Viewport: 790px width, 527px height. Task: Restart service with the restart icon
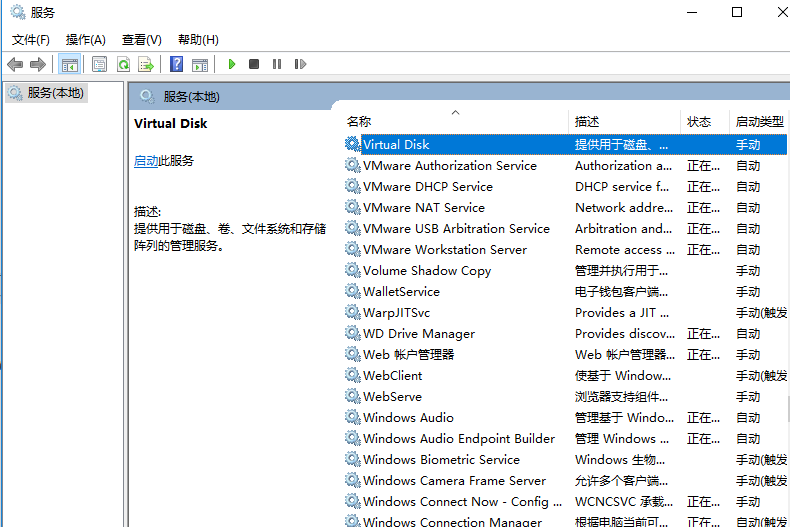click(x=300, y=64)
